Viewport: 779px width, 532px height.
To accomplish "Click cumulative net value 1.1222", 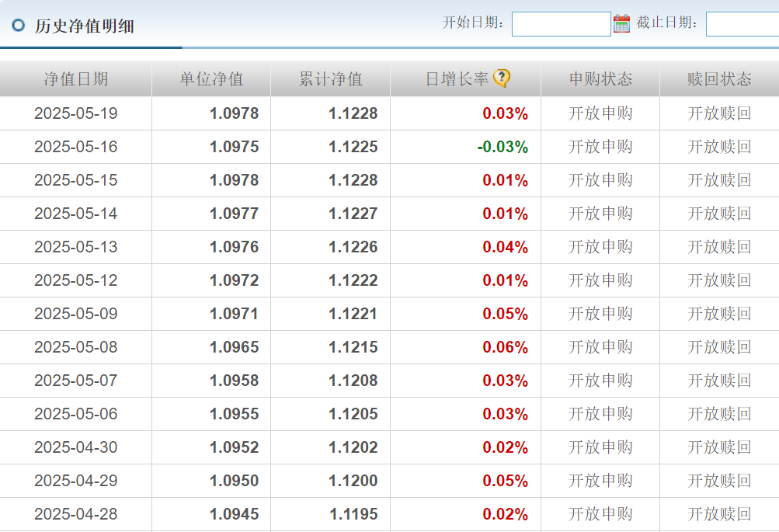I will coord(353,280).
